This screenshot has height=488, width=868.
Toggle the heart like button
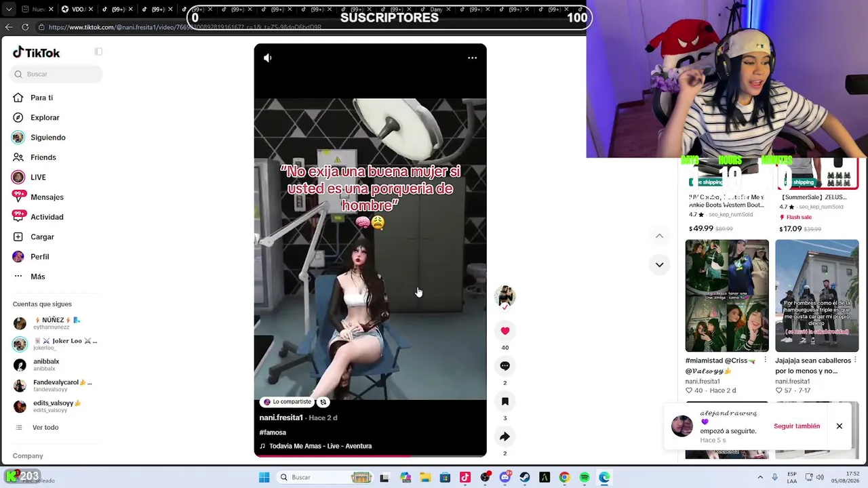505,331
